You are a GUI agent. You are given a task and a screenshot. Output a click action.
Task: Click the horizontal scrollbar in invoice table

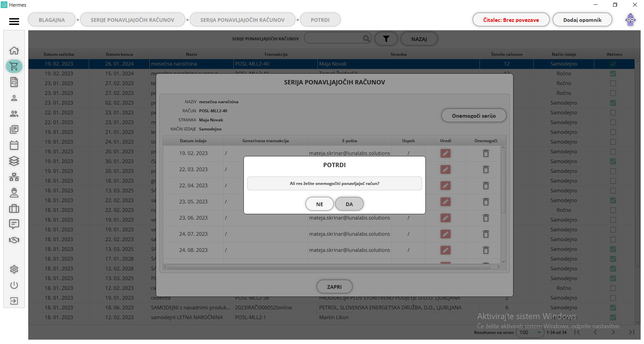click(329, 267)
